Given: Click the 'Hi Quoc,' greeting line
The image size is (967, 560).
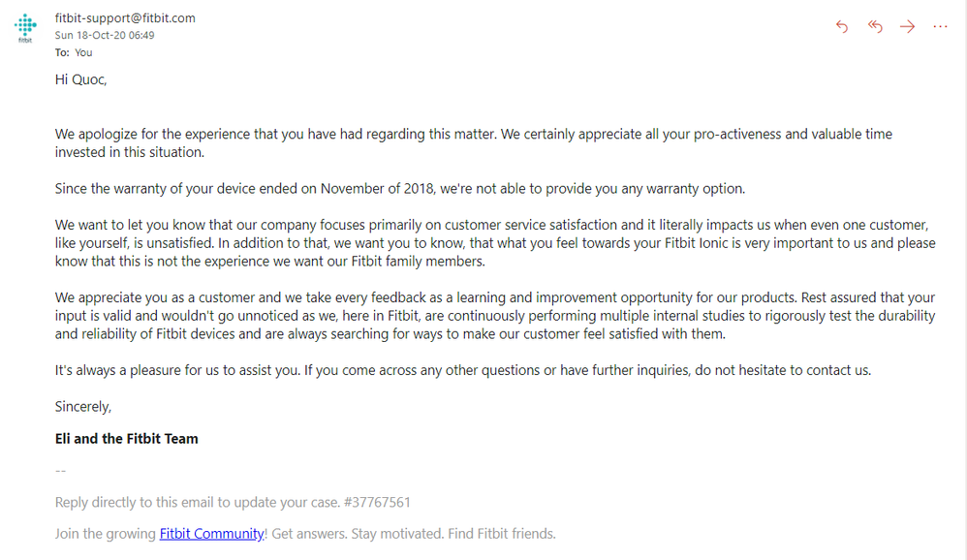Looking at the screenshot, I should pos(80,79).
